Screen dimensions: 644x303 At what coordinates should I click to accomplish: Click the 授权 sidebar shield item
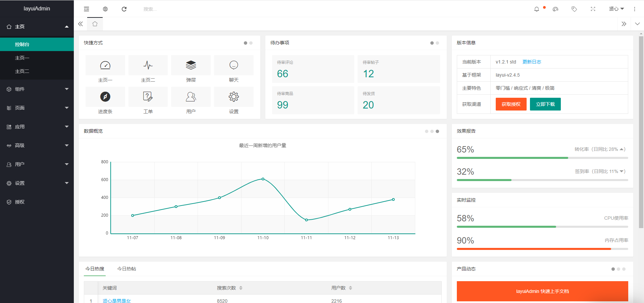coord(37,202)
